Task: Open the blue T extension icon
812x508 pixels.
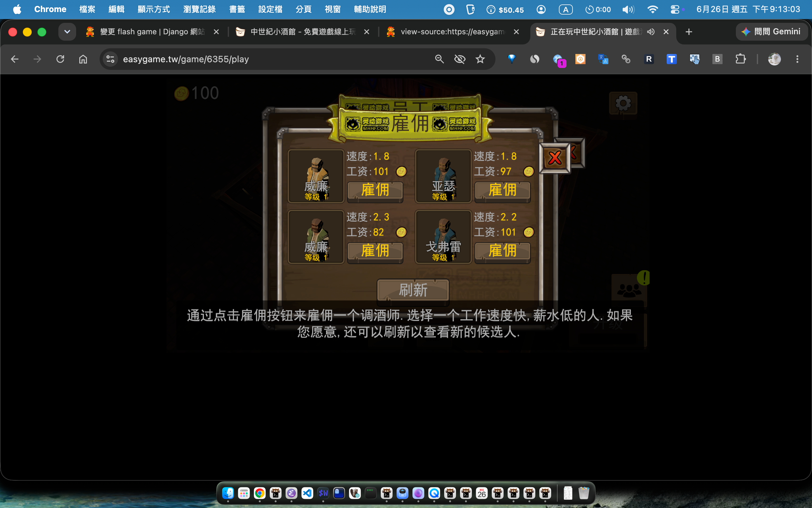Action: click(671, 59)
